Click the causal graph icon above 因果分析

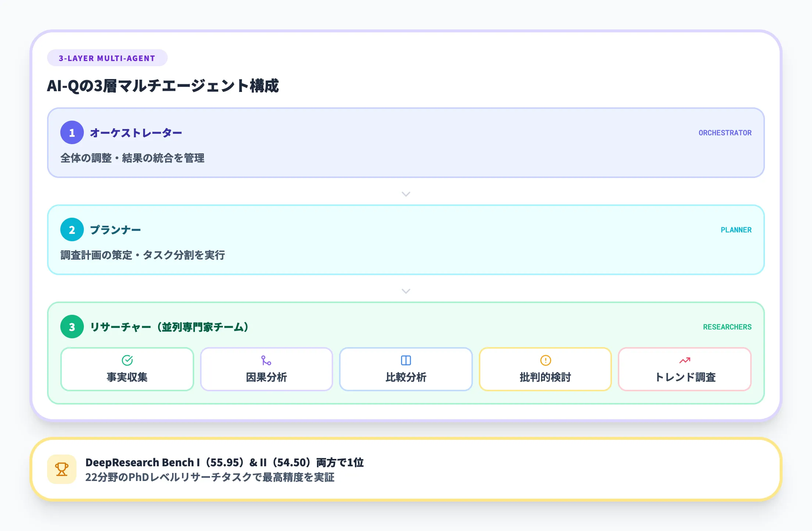pyautogui.click(x=266, y=360)
